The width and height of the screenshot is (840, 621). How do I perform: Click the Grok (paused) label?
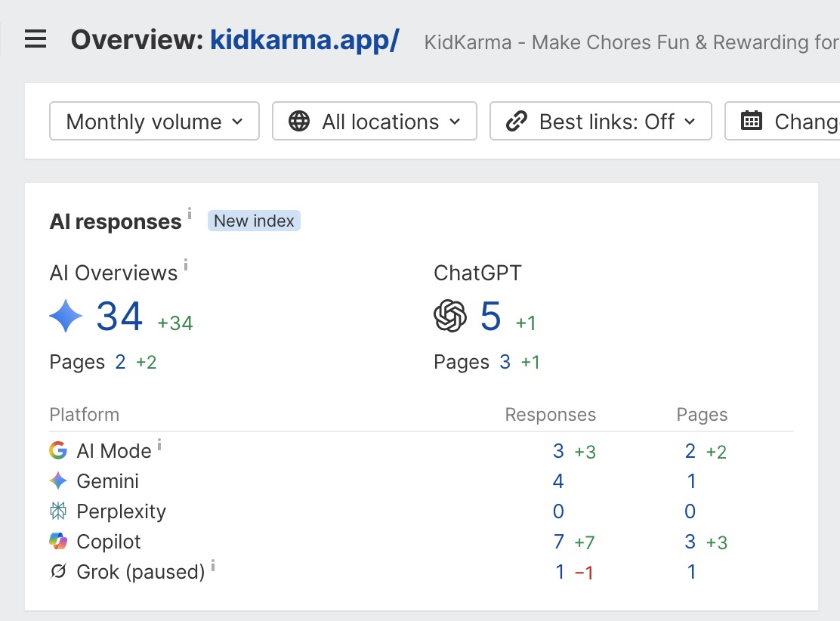[x=141, y=572]
